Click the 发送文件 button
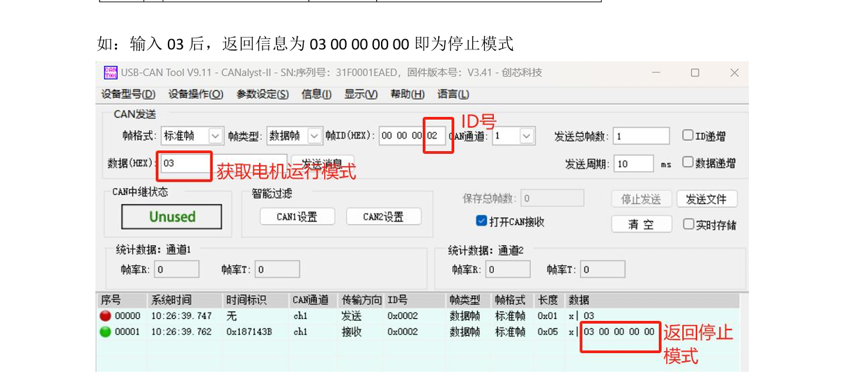 click(706, 199)
